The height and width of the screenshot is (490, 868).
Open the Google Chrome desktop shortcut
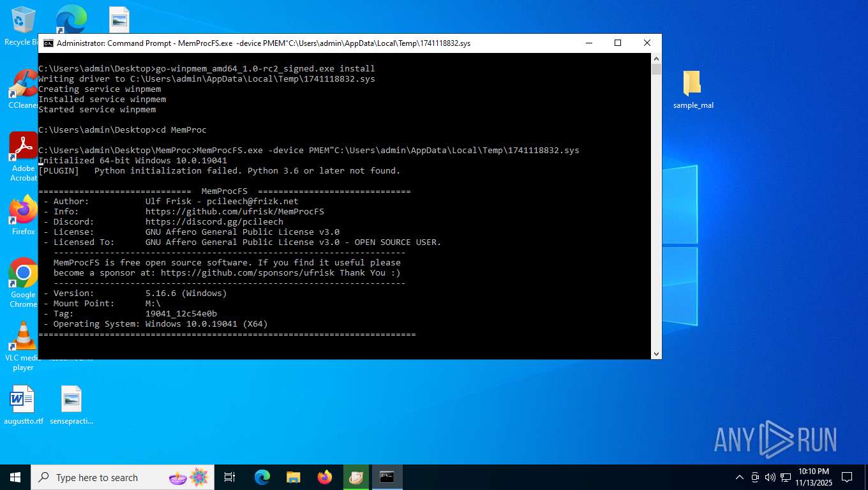(23, 283)
